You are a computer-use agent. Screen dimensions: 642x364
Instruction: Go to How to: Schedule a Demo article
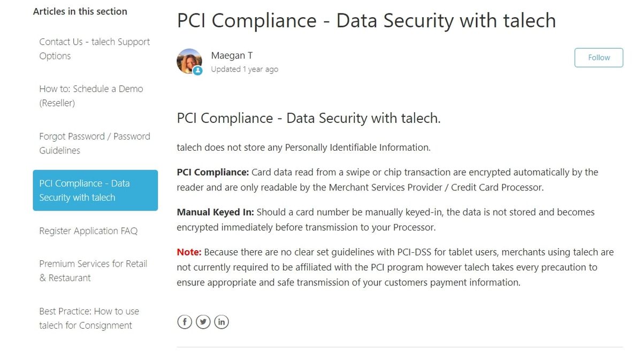click(x=91, y=96)
